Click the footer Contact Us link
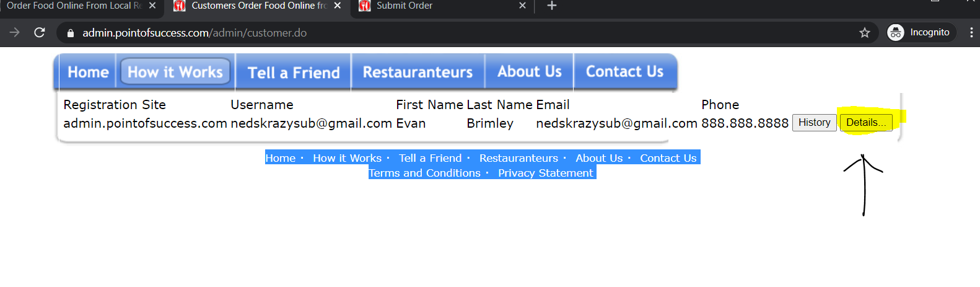The height and width of the screenshot is (287, 980). pyautogui.click(x=668, y=158)
